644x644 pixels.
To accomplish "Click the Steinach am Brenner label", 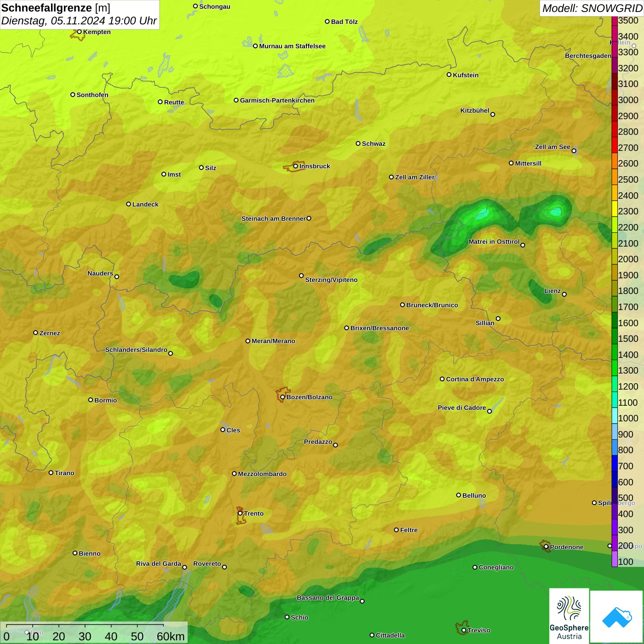I will (x=273, y=218).
